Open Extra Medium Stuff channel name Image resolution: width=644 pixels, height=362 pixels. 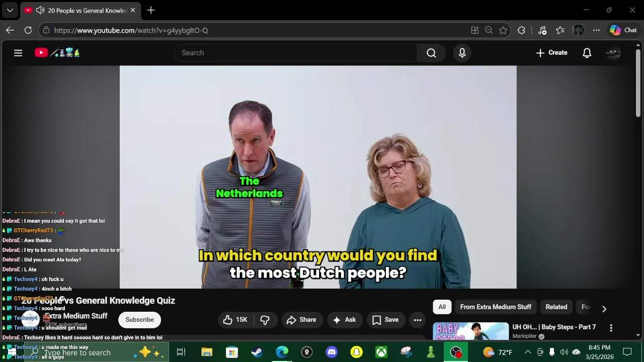pos(76,316)
